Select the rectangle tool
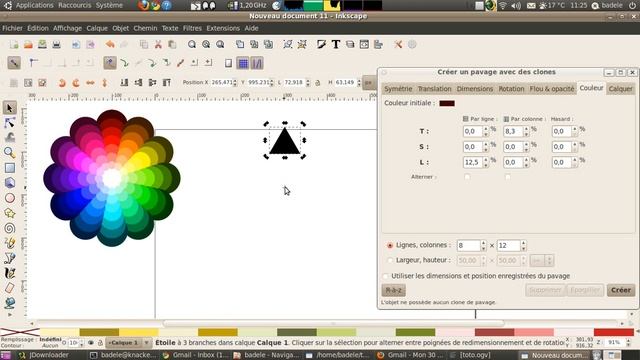The image size is (640, 360). coord(10,168)
